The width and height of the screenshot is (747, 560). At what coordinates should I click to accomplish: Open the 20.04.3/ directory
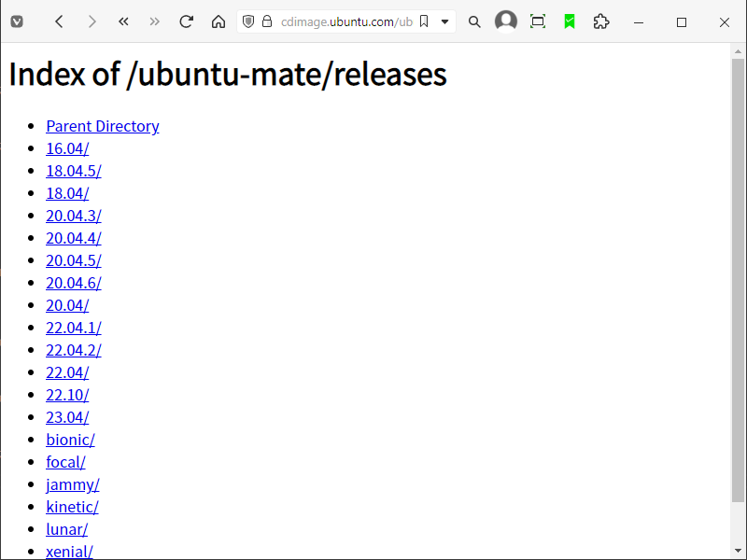[74, 216]
